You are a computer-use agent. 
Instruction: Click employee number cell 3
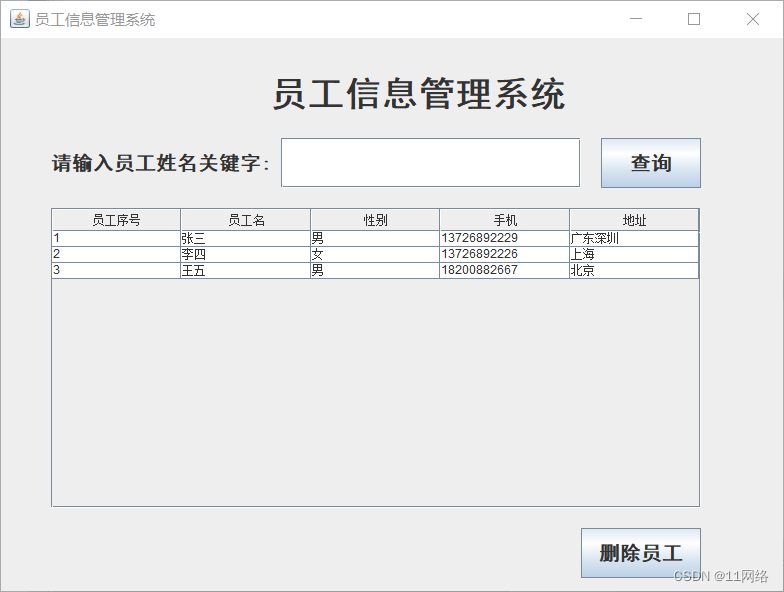[x=116, y=270]
